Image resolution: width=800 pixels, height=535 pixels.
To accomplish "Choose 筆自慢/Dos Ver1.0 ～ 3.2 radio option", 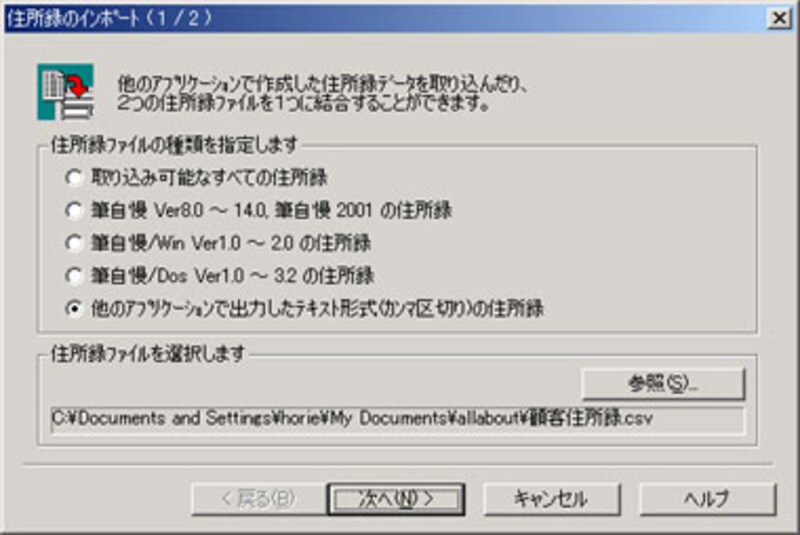I will [73, 276].
